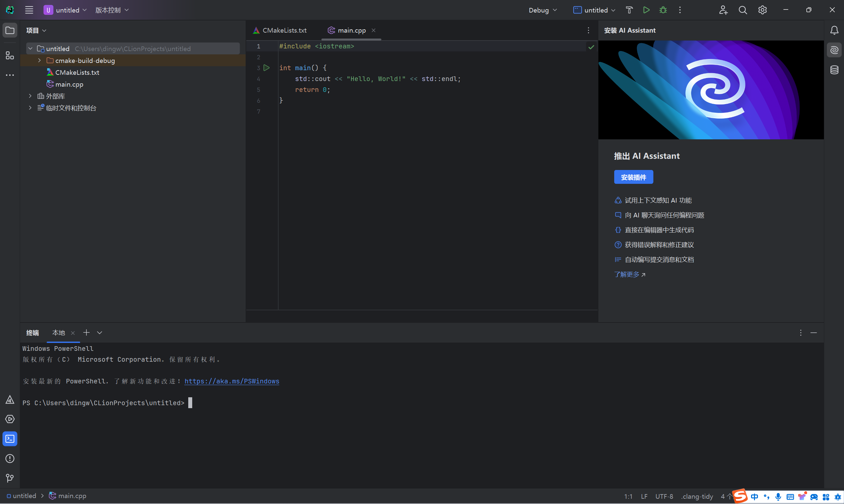Toggle the Terminal tool window button
This screenshot has height=504, width=844.
10,439
